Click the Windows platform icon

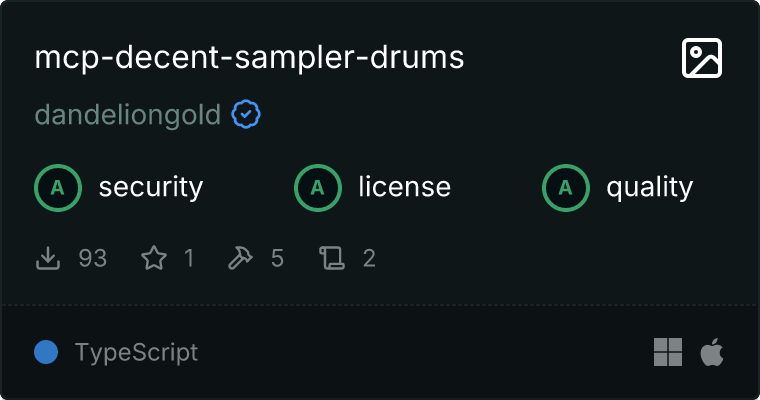pyautogui.click(x=668, y=352)
